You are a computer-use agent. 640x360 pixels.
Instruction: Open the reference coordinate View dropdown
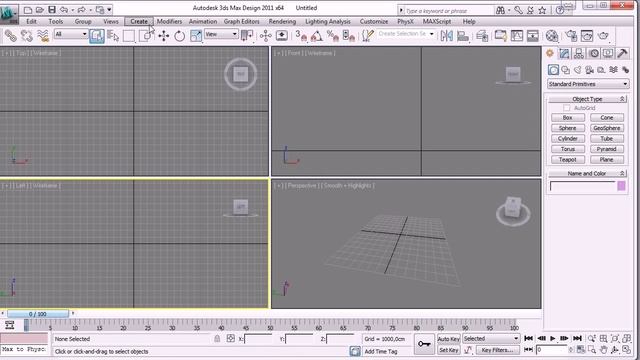[221, 34]
